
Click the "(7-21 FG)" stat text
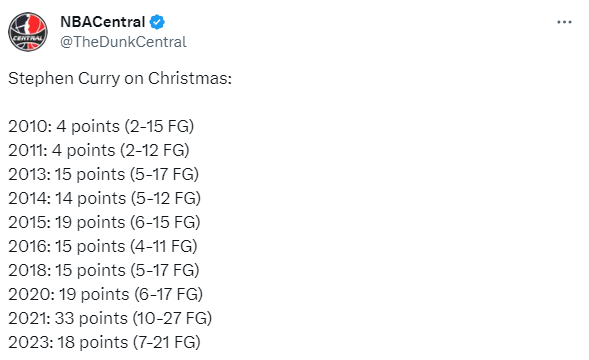pyautogui.click(x=167, y=343)
